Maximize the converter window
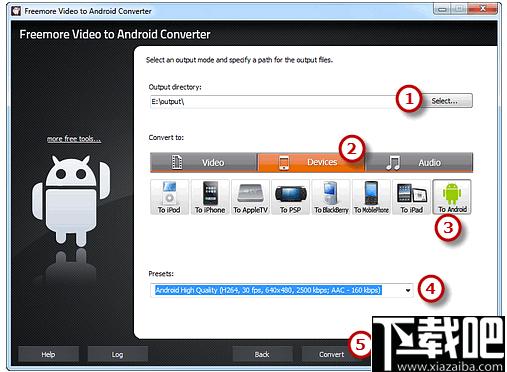 [x=459, y=9]
